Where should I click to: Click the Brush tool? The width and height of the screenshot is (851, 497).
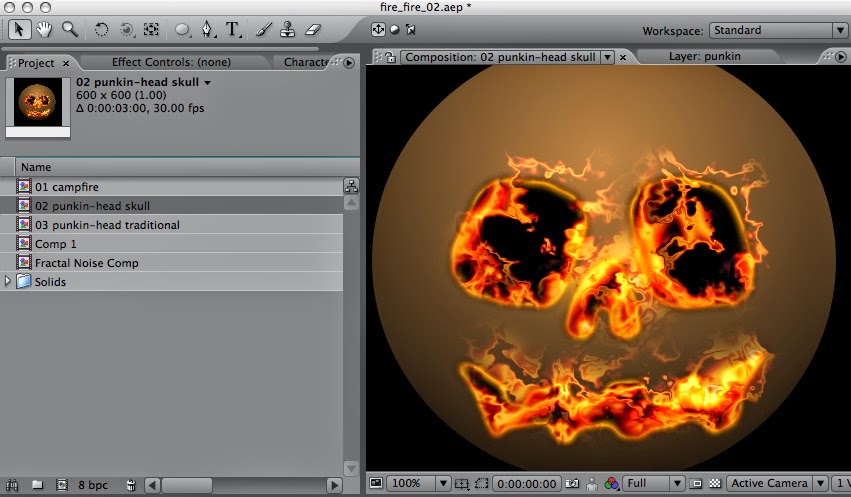tap(261, 29)
